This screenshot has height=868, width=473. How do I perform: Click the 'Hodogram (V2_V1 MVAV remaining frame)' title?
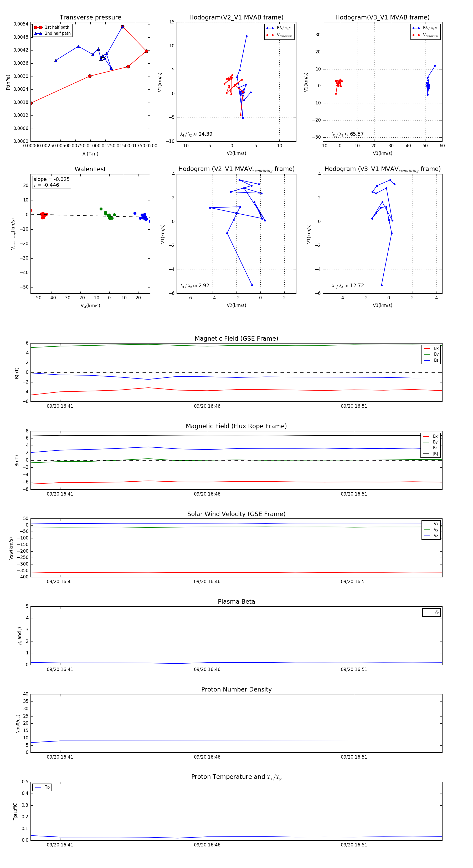point(236,169)
